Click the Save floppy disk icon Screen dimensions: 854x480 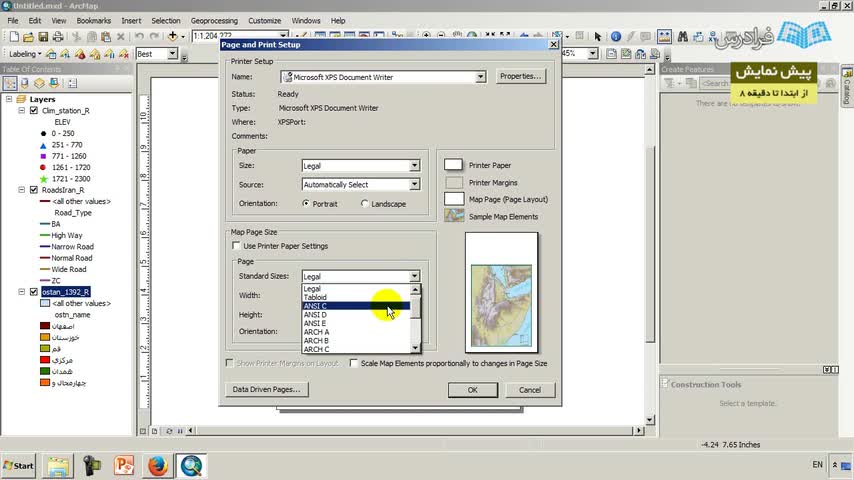click(x=43, y=37)
